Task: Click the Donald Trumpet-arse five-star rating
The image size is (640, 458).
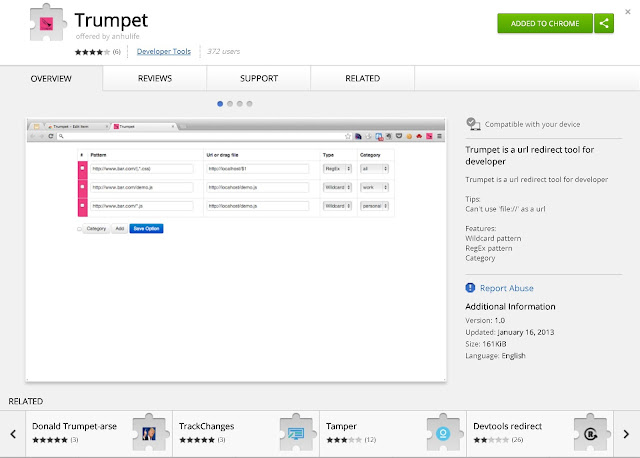Action: pos(50,440)
